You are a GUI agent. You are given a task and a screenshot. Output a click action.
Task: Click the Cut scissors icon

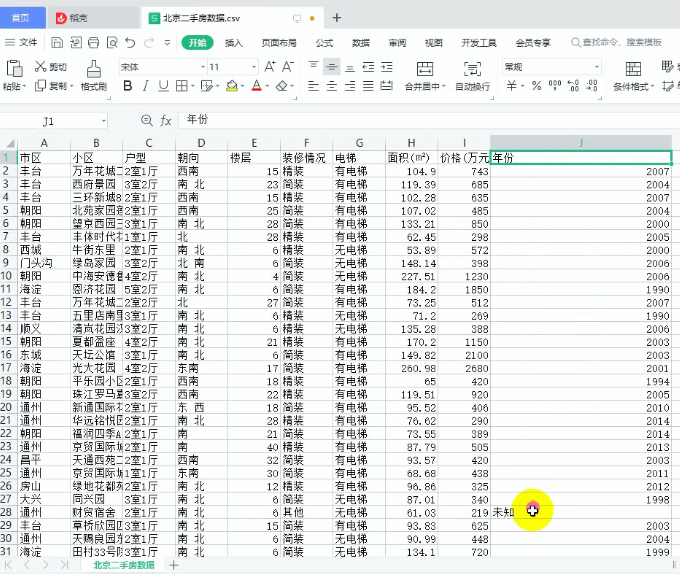[40, 66]
